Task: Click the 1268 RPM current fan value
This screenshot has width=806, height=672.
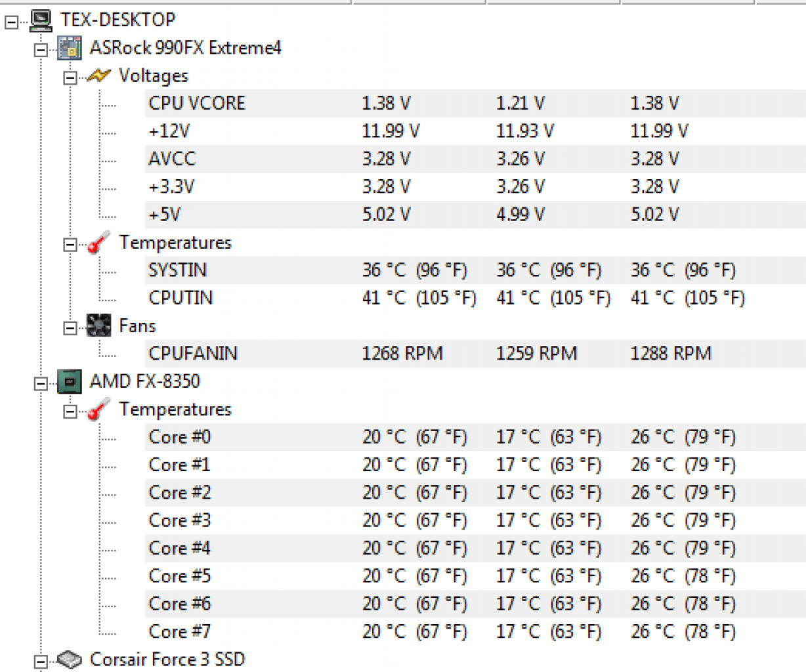Action: (402, 354)
